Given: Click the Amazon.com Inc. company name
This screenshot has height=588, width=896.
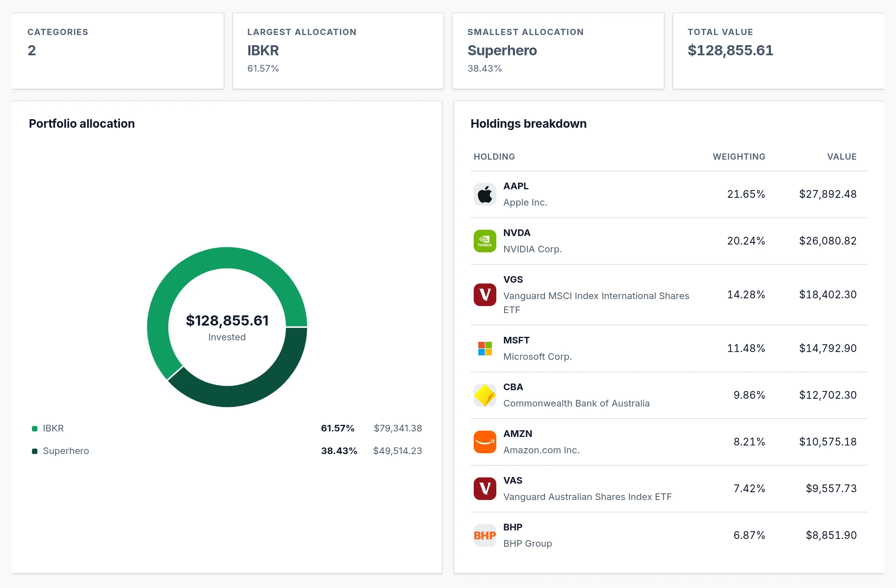Looking at the screenshot, I should (x=541, y=450).
